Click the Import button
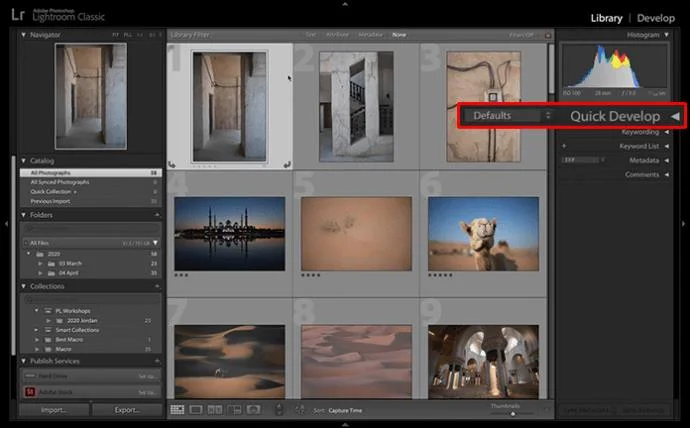The width and height of the screenshot is (690, 428). pyautogui.click(x=53, y=410)
